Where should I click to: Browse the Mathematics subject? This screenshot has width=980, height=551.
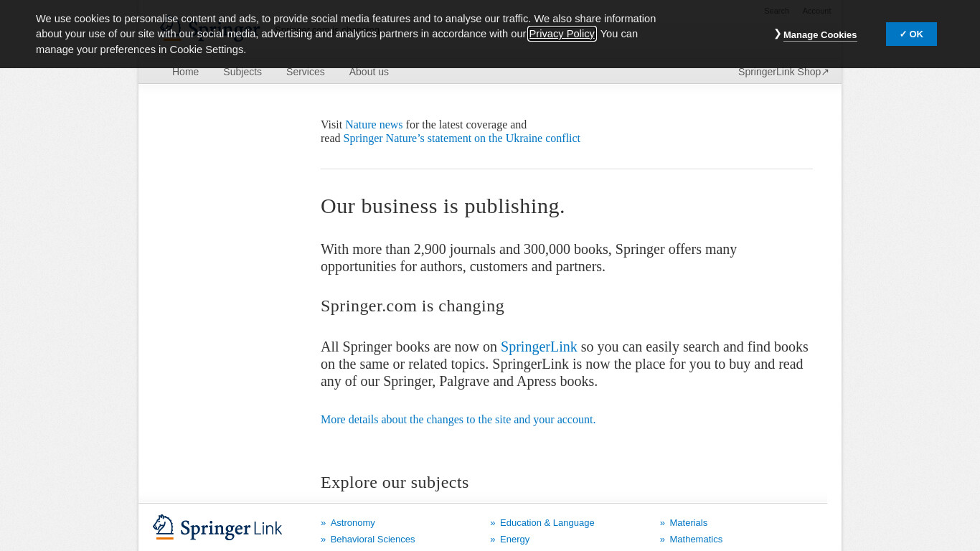696,540
